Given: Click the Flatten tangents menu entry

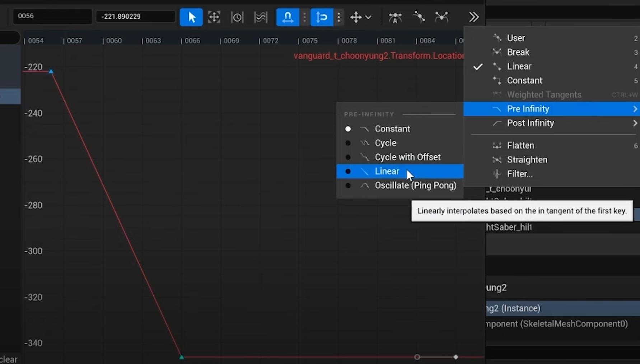Looking at the screenshot, I should (520, 145).
